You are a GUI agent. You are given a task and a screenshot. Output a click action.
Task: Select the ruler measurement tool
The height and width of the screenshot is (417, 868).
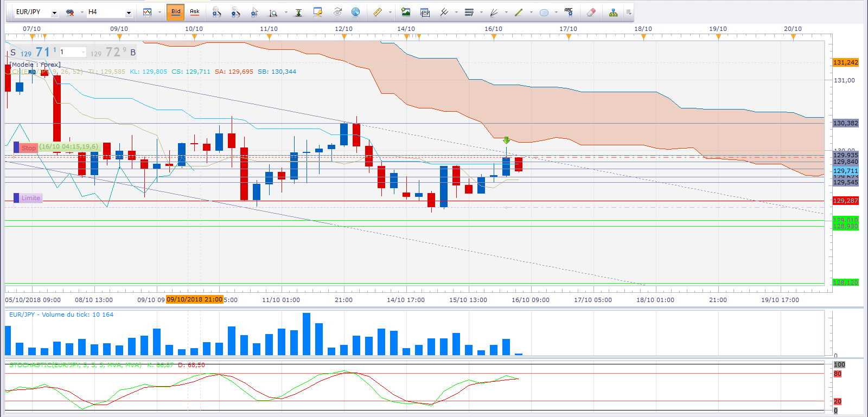[378, 12]
